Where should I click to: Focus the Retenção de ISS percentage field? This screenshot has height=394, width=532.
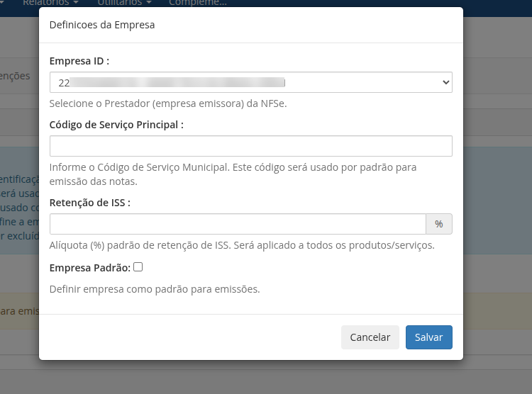coord(238,224)
